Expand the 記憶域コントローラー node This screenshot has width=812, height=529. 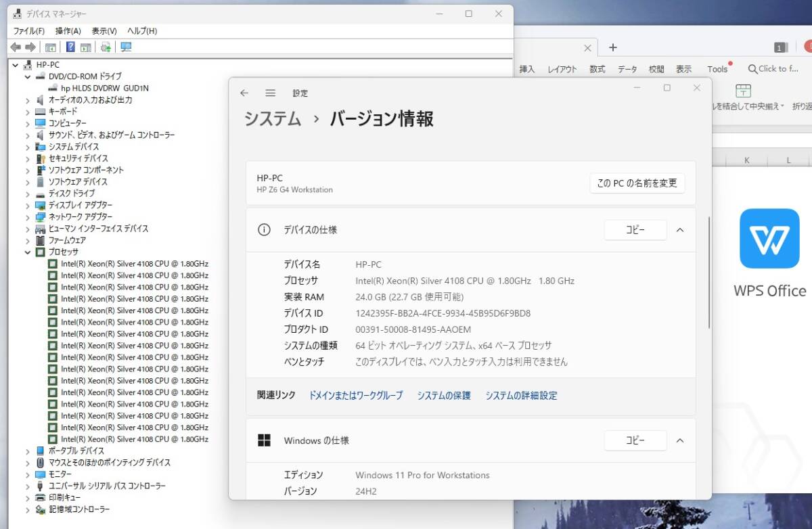[x=28, y=509]
